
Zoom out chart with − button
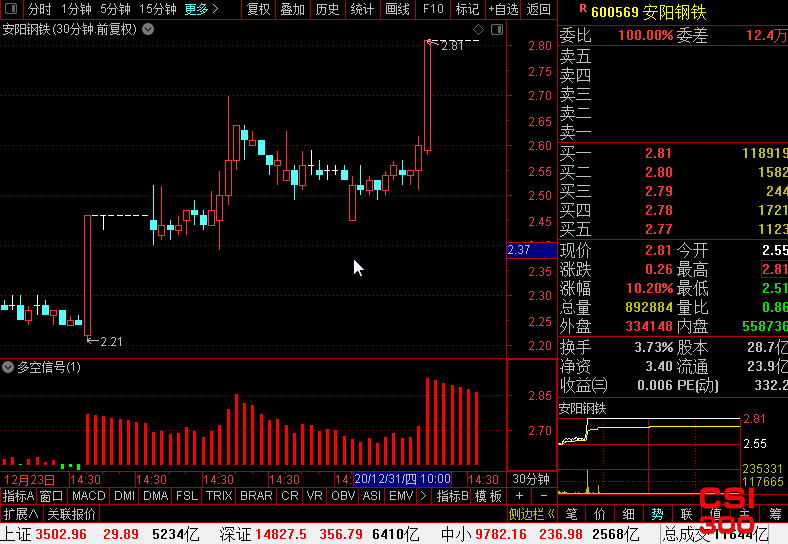pos(544,496)
